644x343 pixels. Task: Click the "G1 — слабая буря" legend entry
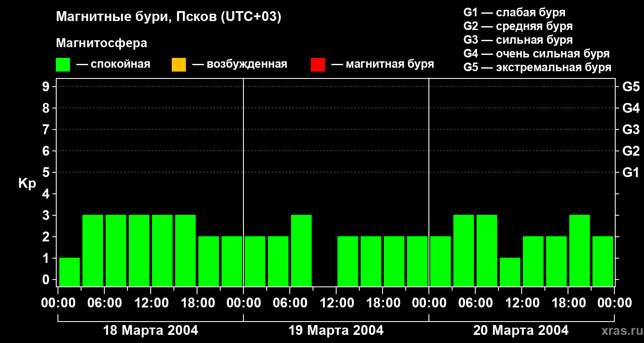(x=514, y=12)
